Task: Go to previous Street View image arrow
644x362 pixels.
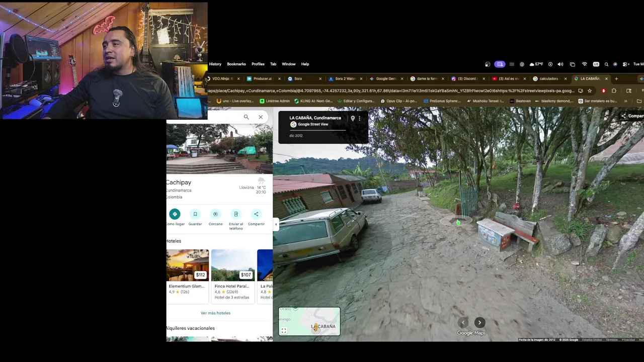Action: click(x=463, y=323)
